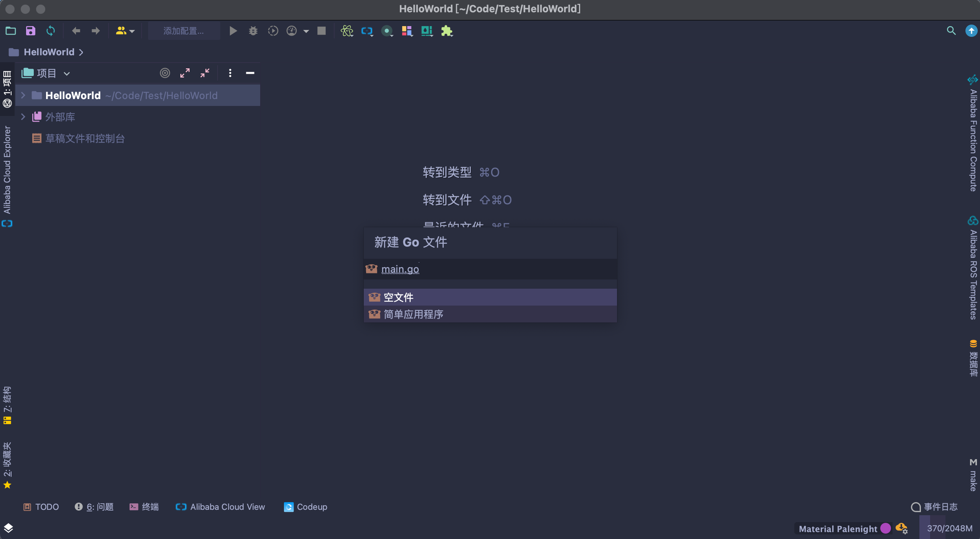Click the Synchronize refresh icon
The height and width of the screenshot is (539, 980).
pyautogui.click(x=50, y=31)
